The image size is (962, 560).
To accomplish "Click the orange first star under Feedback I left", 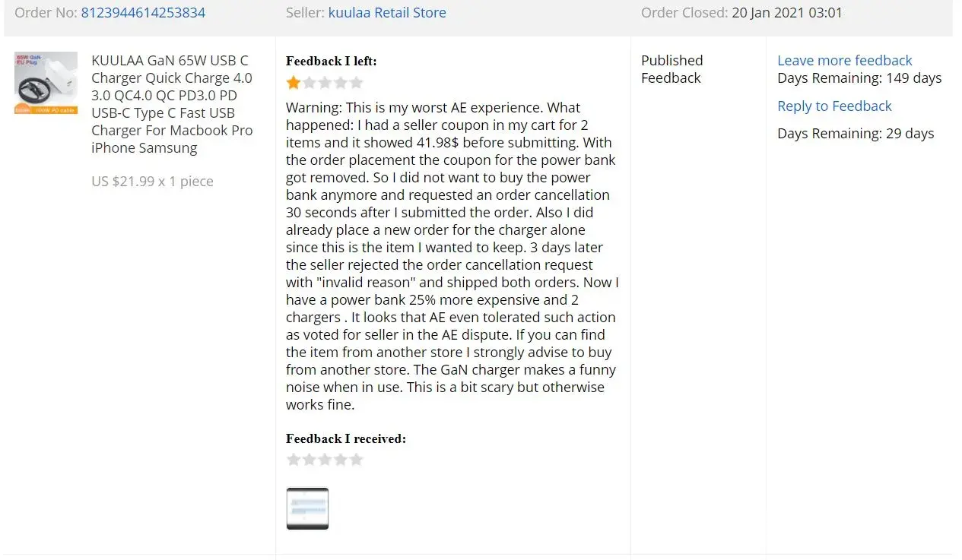I will pyautogui.click(x=294, y=83).
